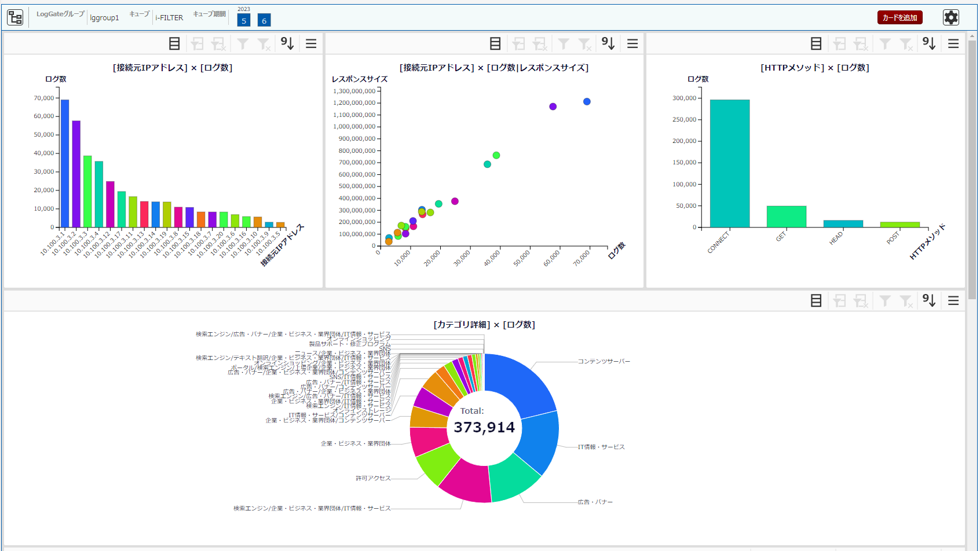
Task: Toggle month 6 in cube period
Action: (264, 20)
